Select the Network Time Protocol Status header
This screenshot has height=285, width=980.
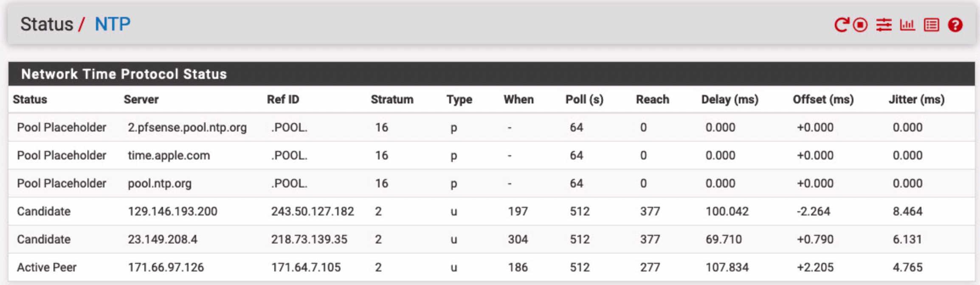[124, 74]
